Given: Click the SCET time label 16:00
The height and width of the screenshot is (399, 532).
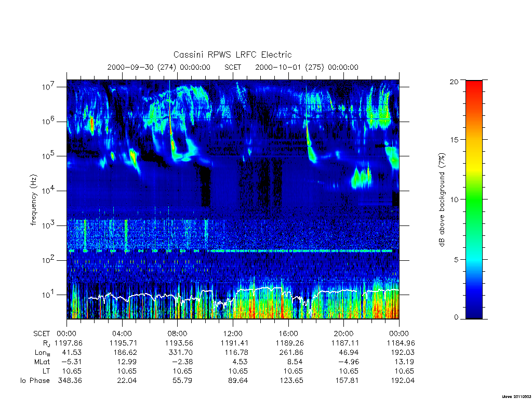Looking at the screenshot, I should click(288, 334).
